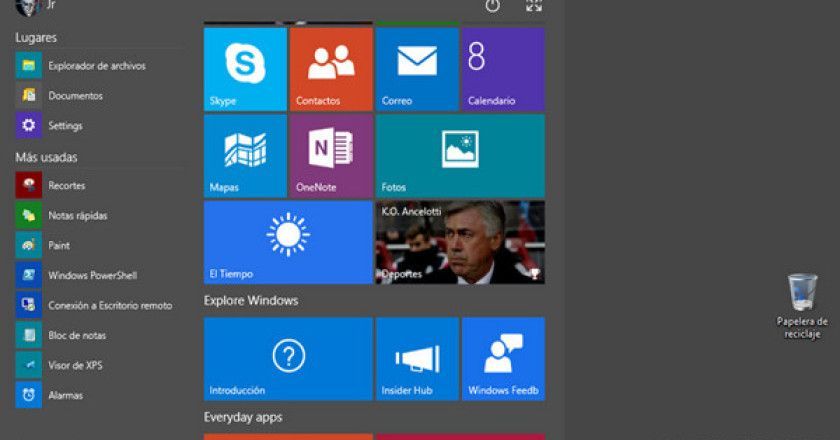
Task: Open the Deportes news tile
Action: pyautogui.click(x=460, y=242)
